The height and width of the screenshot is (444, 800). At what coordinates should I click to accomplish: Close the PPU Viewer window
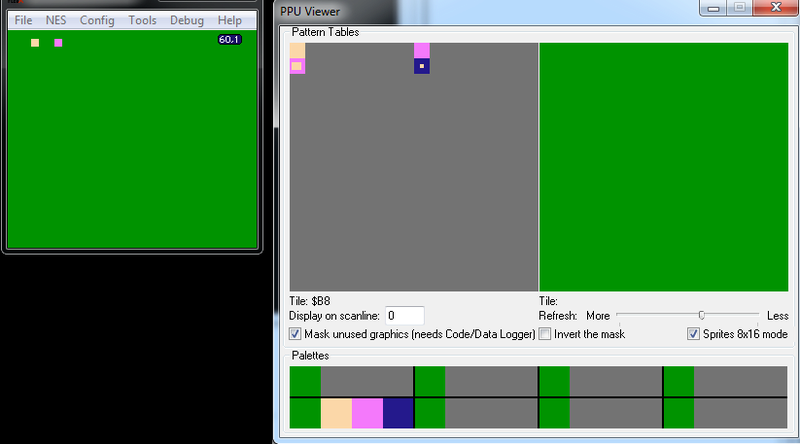pos(776,8)
